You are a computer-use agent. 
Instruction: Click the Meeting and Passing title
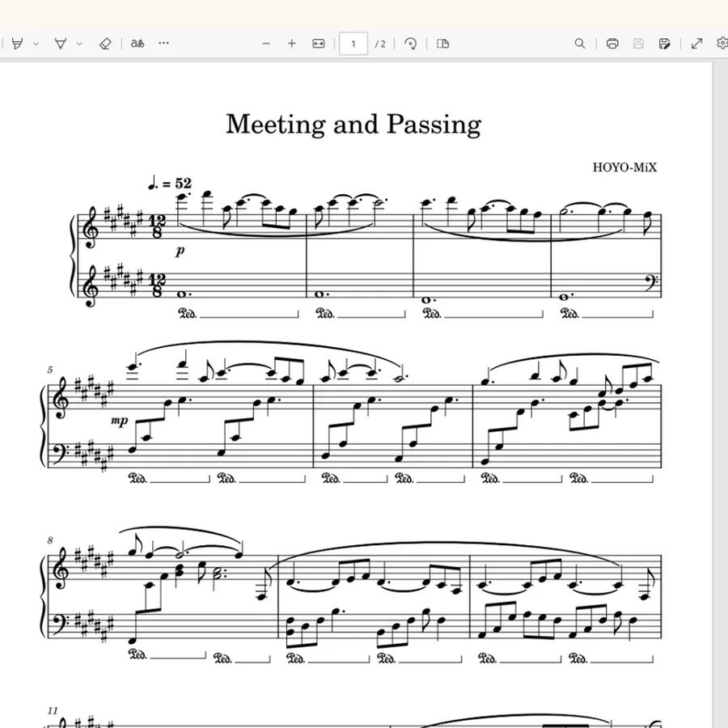[353, 125]
